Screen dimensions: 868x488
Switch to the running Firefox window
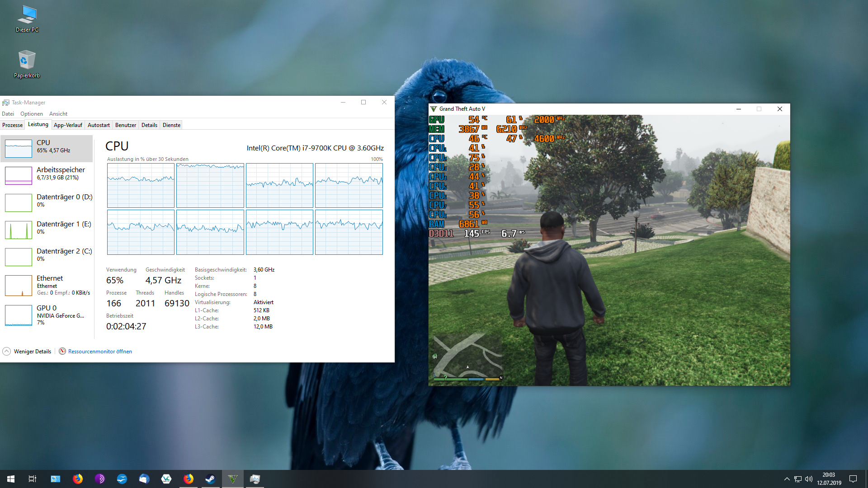point(189,479)
